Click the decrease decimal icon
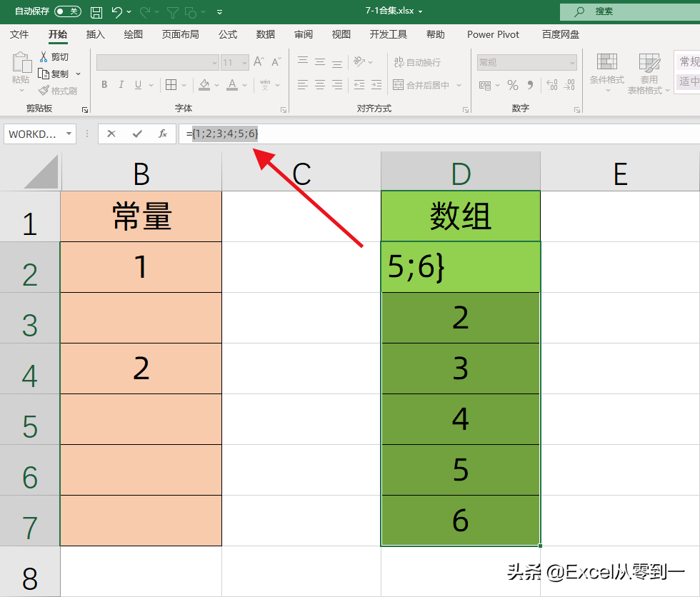The width and height of the screenshot is (700, 597). pos(570,85)
